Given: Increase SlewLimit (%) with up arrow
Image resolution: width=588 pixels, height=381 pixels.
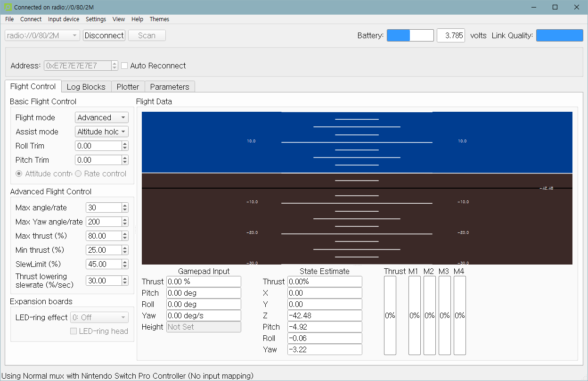Looking at the screenshot, I should point(125,262).
